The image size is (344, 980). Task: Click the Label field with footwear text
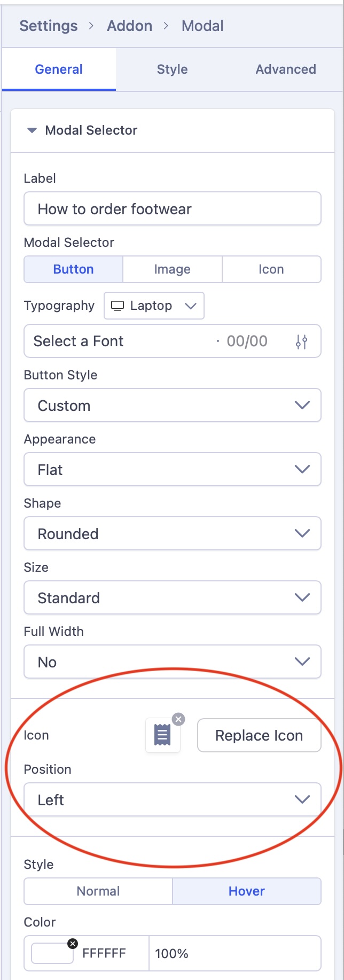172,209
